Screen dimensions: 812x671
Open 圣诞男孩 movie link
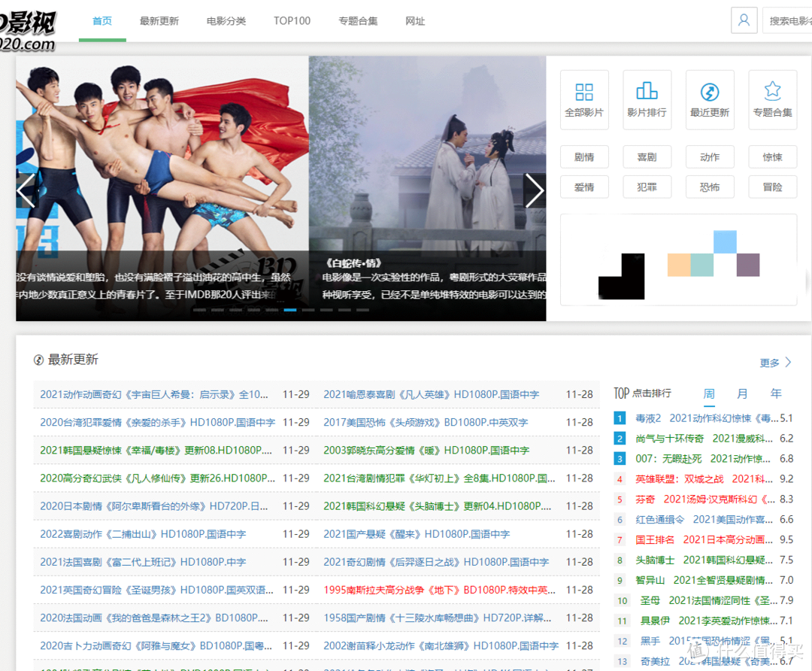[156, 591]
